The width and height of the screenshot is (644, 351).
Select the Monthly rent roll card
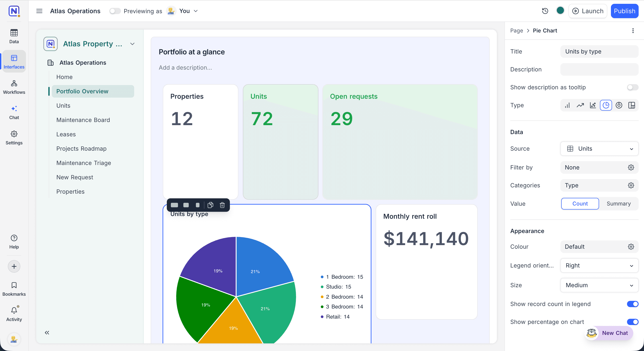click(x=426, y=262)
